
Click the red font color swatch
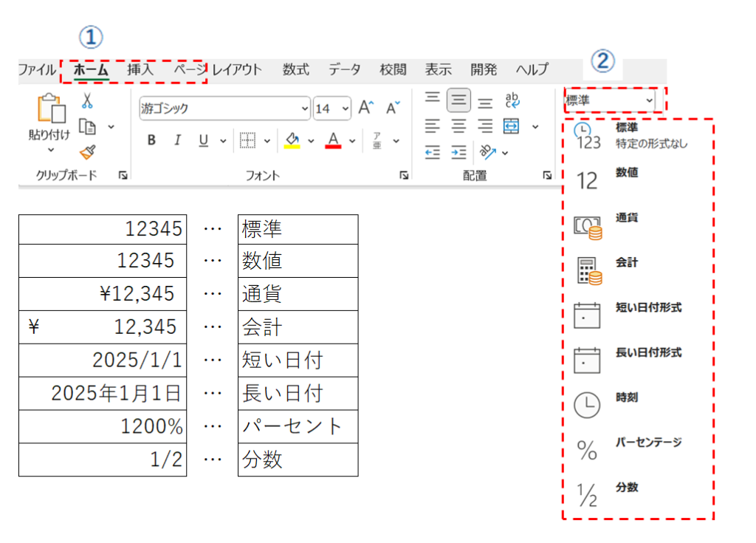coord(333,140)
